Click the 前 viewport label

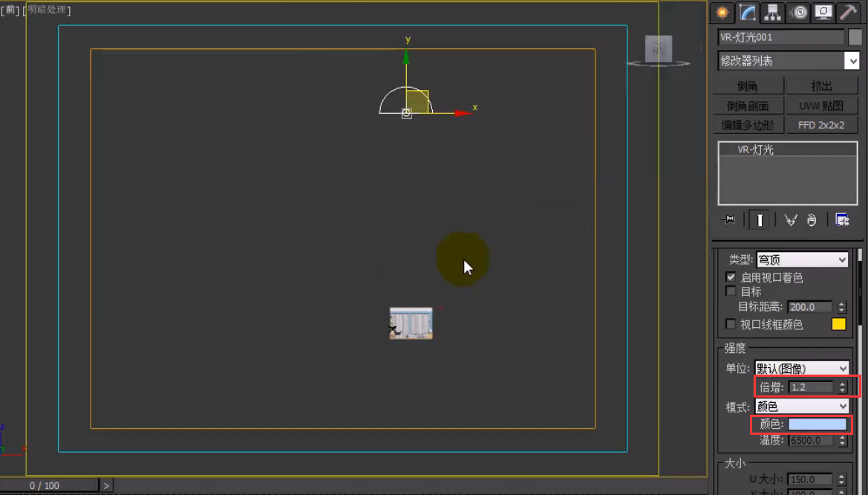10,10
